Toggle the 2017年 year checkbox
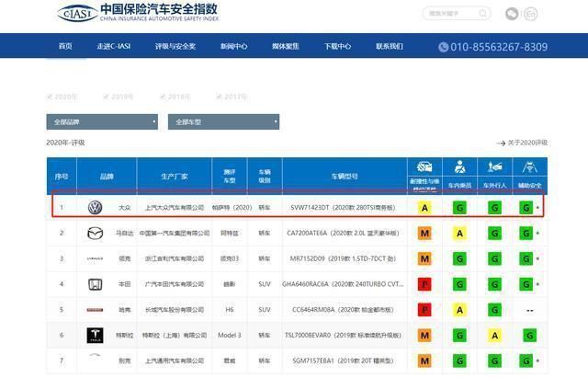Image resolution: width=588 pixels, height=378 pixels. coord(220,97)
